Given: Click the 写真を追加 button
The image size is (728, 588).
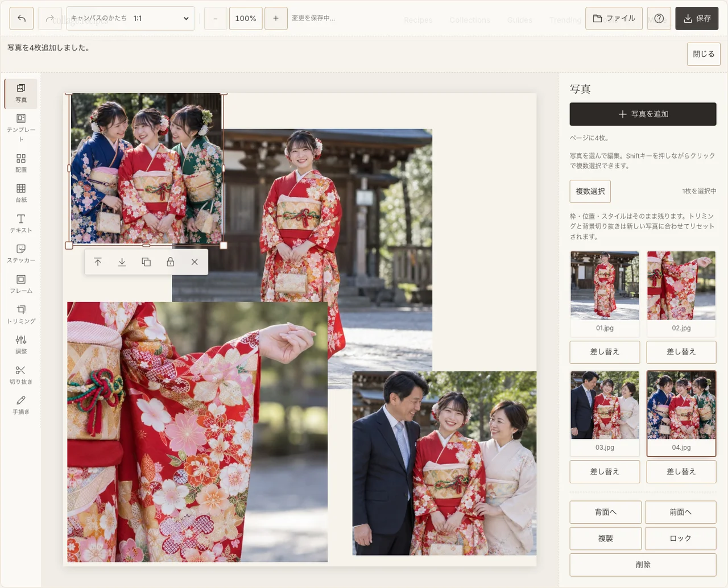Looking at the screenshot, I should (643, 114).
